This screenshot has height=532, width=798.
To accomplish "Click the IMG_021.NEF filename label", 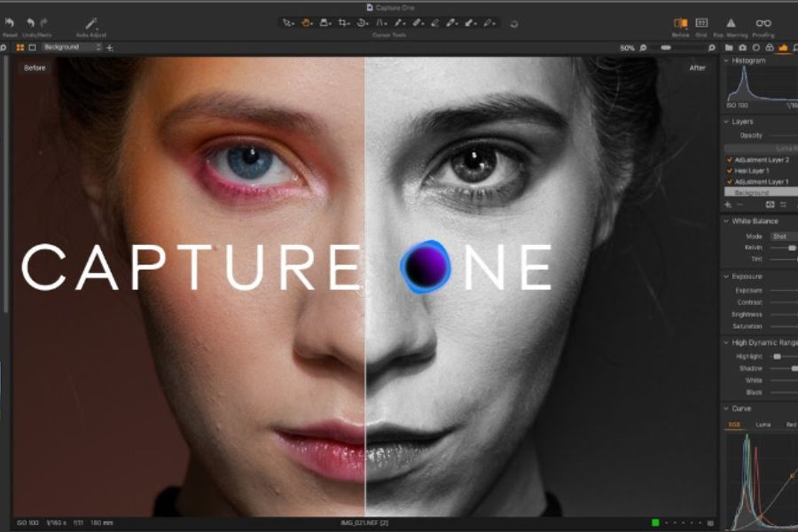I will pyautogui.click(x=365, y=523).
